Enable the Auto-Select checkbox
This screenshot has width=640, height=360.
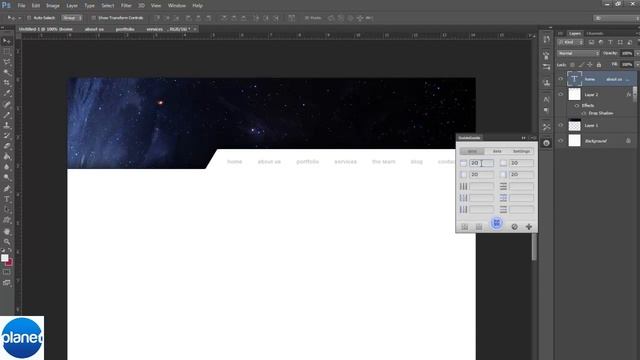(29, 18)
